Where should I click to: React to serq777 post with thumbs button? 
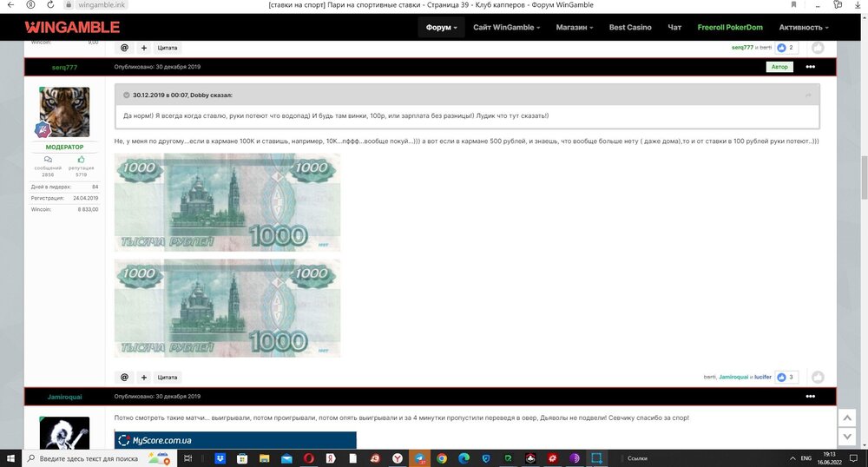coord(818,378)
